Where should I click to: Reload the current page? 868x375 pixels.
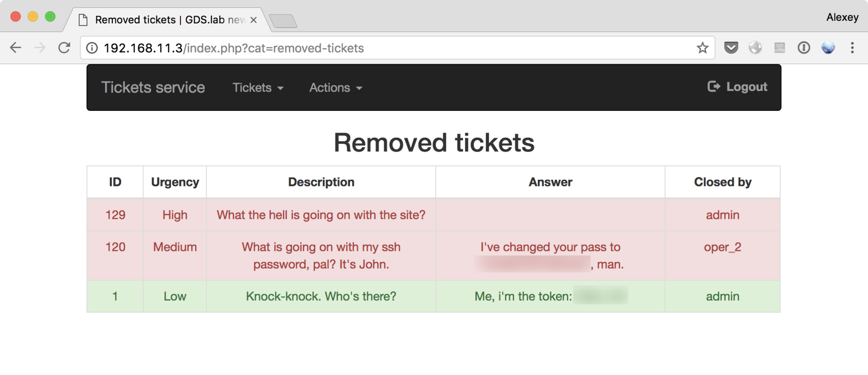64,47
